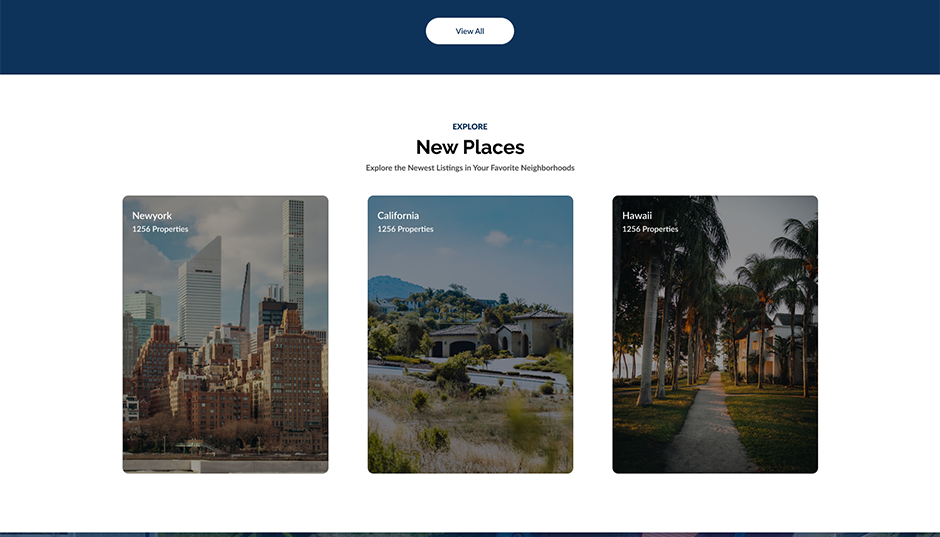Open the Newyork card title

[152, 216]
